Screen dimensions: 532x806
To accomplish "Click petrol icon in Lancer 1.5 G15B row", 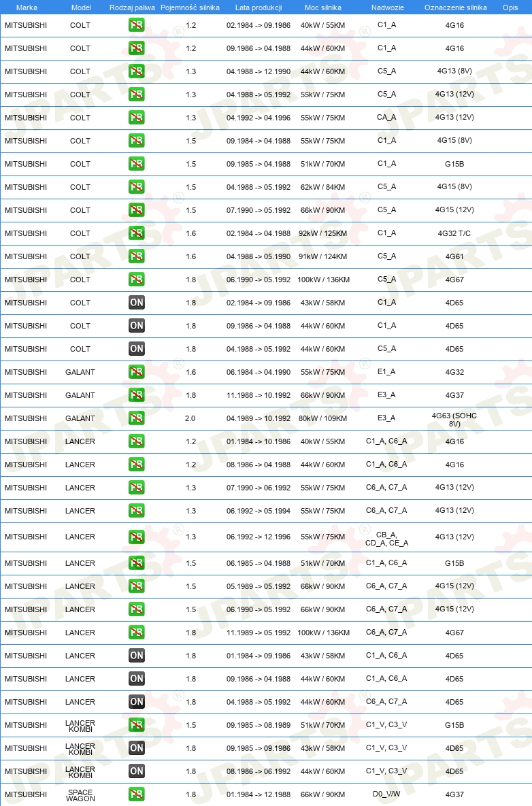I will [x=136, y=563].
